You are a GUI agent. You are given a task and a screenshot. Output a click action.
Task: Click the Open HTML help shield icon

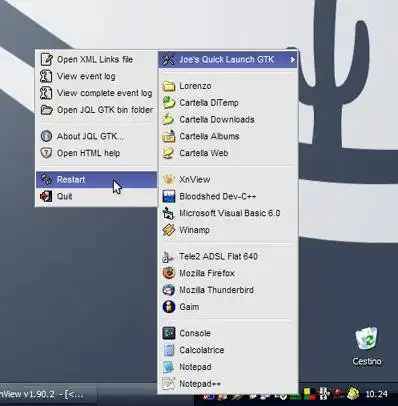click(x=46, y=153)
